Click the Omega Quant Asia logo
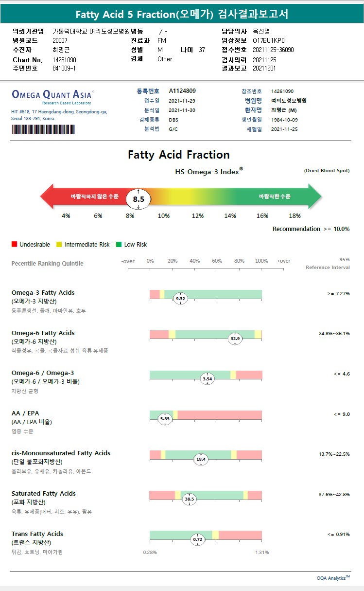The height and width of the screenshot is (591, 364). click(x=52, y=95)
